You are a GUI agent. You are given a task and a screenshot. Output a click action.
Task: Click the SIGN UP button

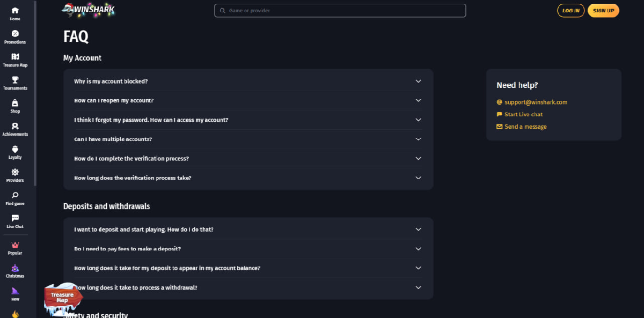pyautogui.click(x=603, y=11)
